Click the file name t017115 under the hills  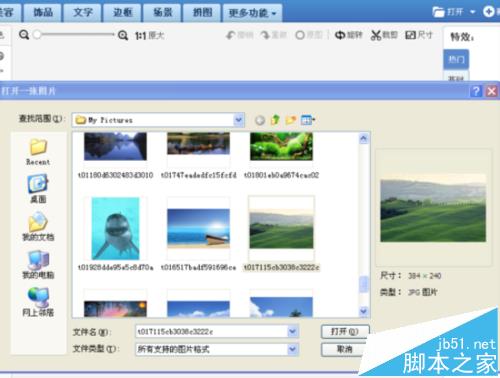[281, 267]
